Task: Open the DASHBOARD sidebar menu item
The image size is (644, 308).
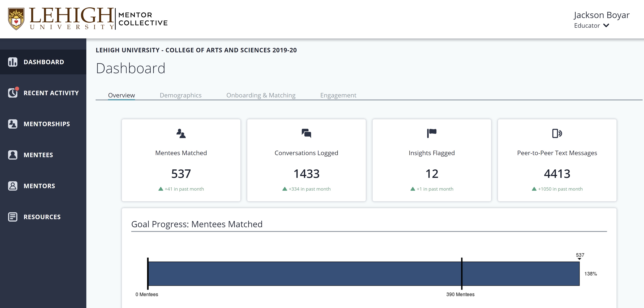Action: tap(43, 62)
